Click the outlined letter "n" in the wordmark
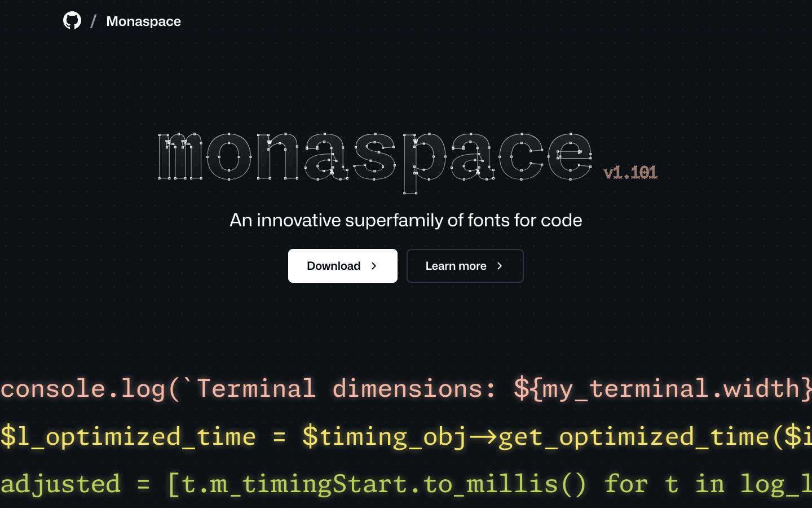The image size is (812, 508). click(277, 157)
